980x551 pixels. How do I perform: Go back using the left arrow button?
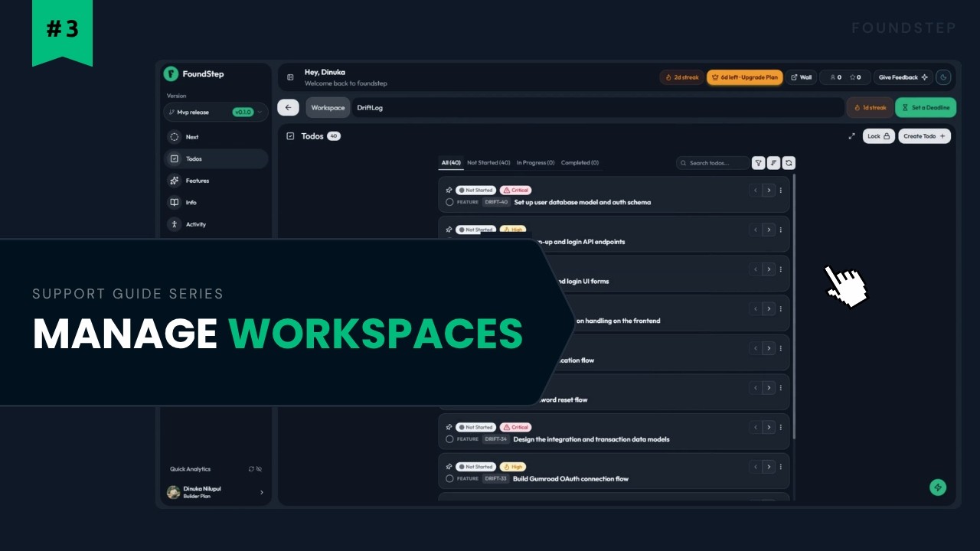click(288, 108)
